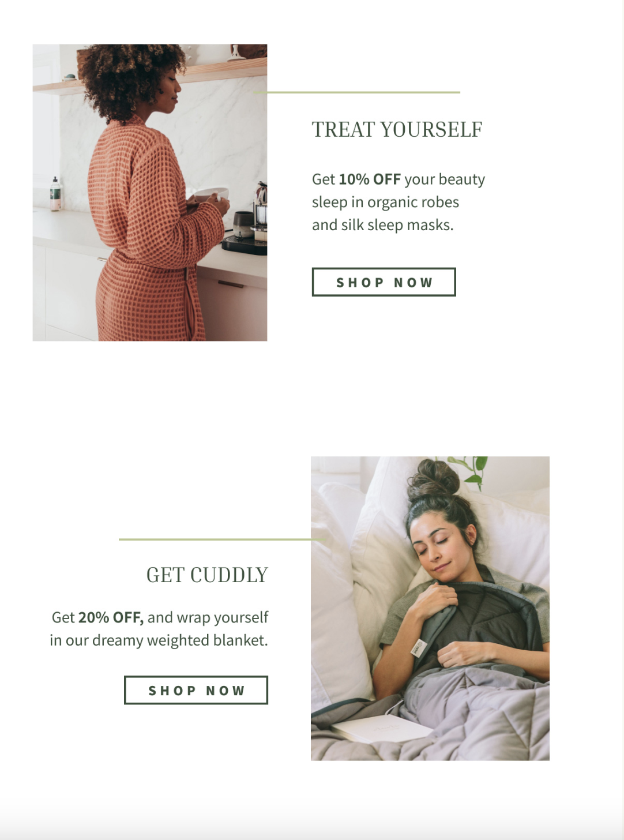This screenshot has height=840, width=624.
Task: Open the sleeping woman weighted blanket photo
Action: click(430, 608)
